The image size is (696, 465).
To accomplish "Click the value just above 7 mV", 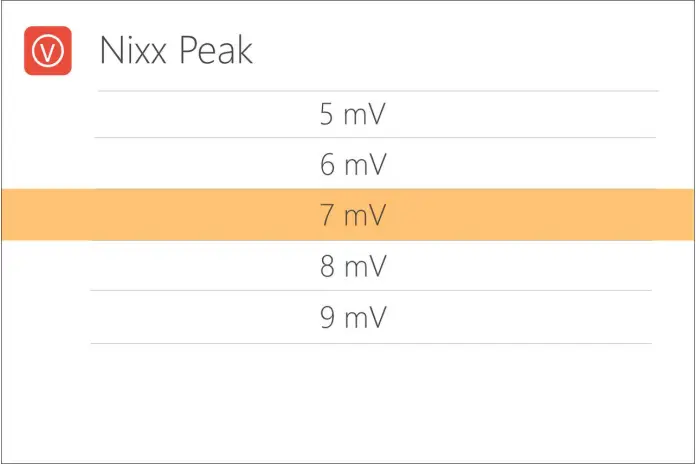I will pyautogui.click(x=352, y=165).
